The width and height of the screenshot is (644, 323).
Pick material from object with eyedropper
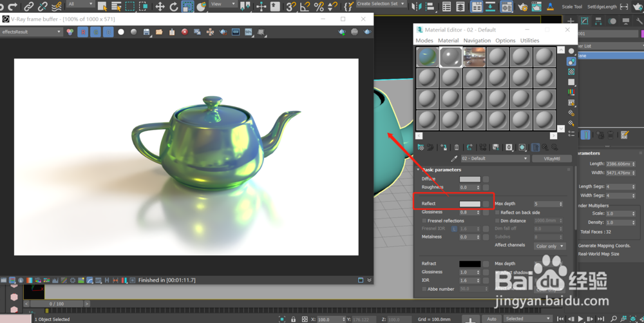click(x=454, y=159)
